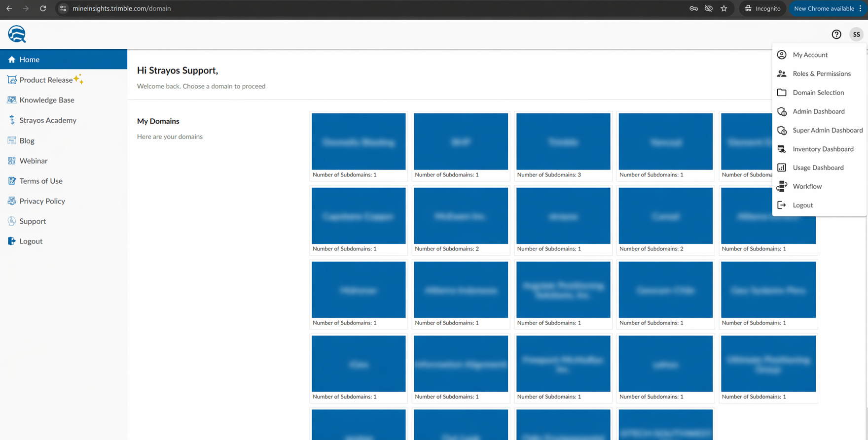Bookmark this page with star icon

[723, 8]
